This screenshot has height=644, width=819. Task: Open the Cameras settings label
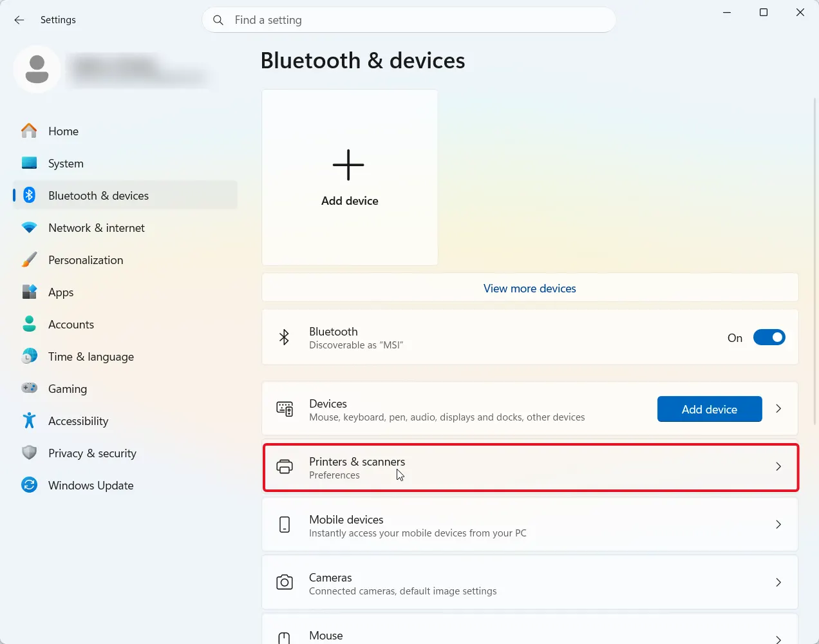click(x=330, y=578)
